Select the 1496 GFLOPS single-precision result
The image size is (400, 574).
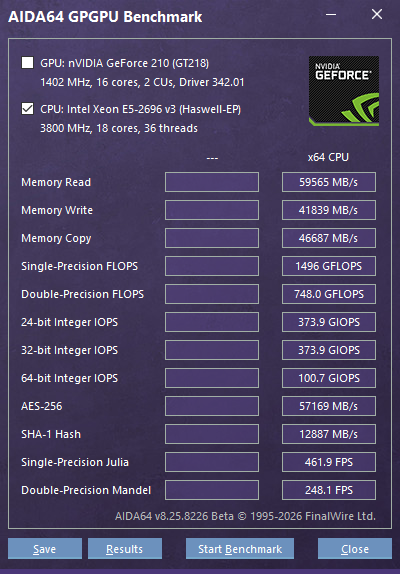[x=329, y=266]
